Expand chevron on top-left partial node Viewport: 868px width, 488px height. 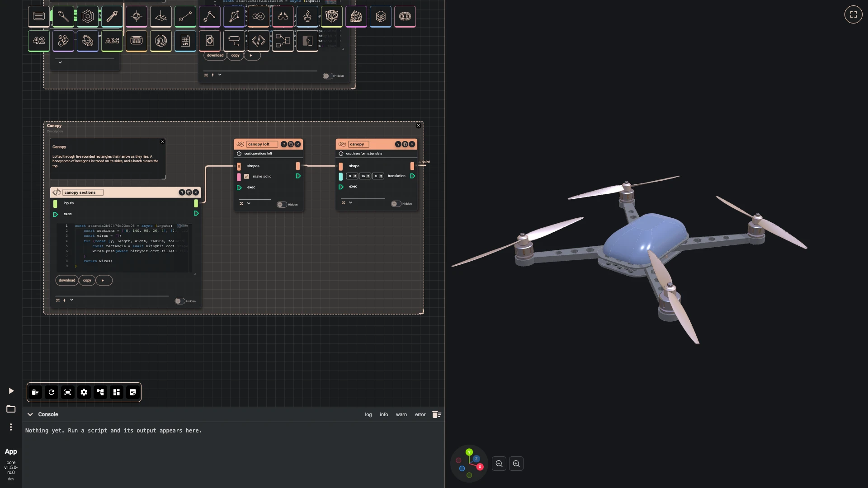60,62
